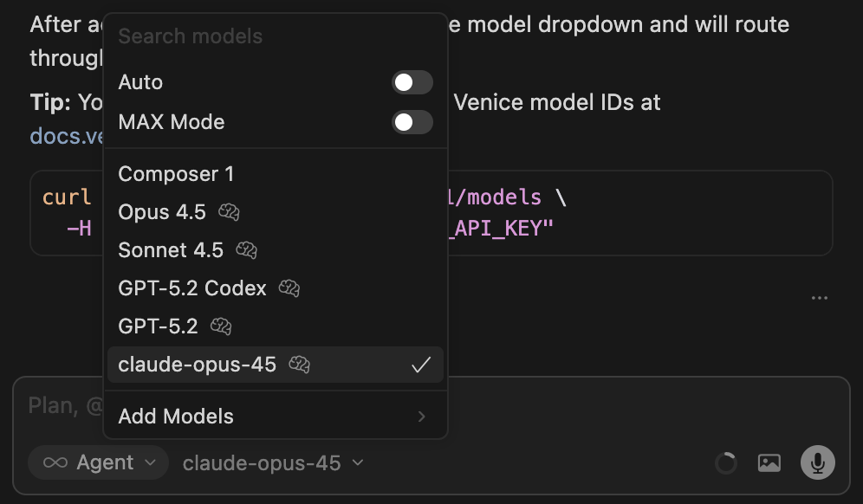This screenshot has width=863, height=504.
Task: Click the brain icon next to GPT-5.2
Action: 221,326
